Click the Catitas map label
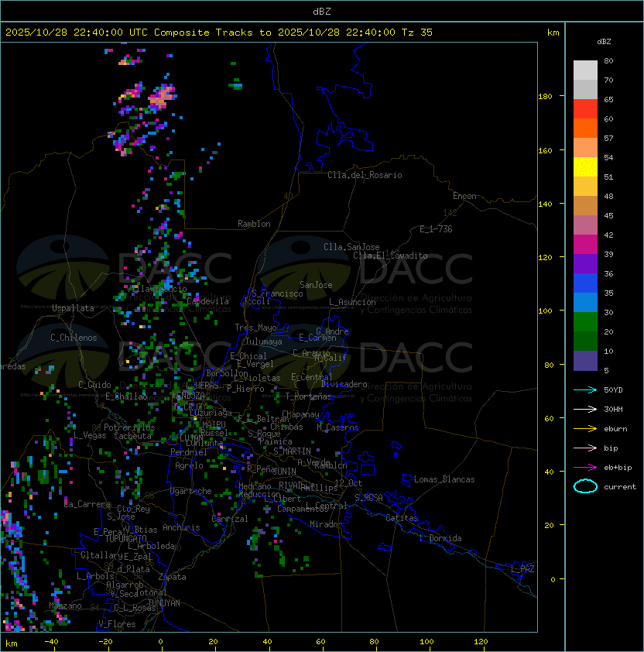 pyautogui.click(x=402, y=518)
